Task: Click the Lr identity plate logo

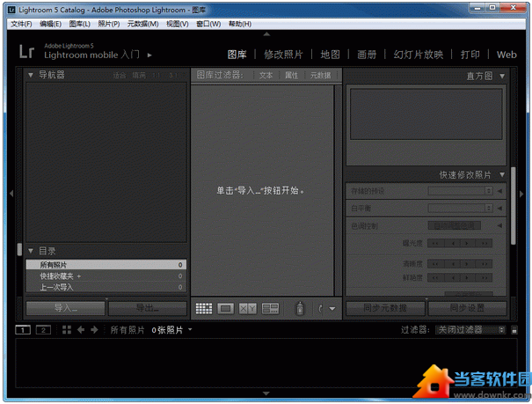Action: 26,52
